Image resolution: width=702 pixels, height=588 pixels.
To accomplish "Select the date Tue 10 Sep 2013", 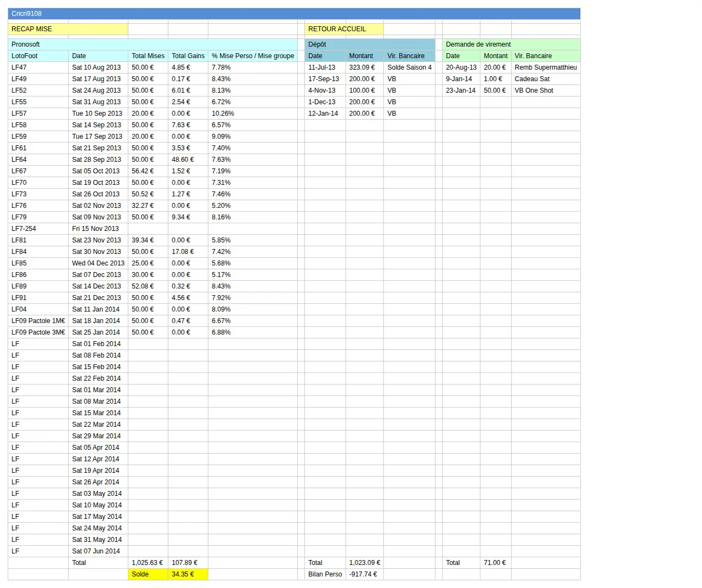I will [x=97, y=114].
